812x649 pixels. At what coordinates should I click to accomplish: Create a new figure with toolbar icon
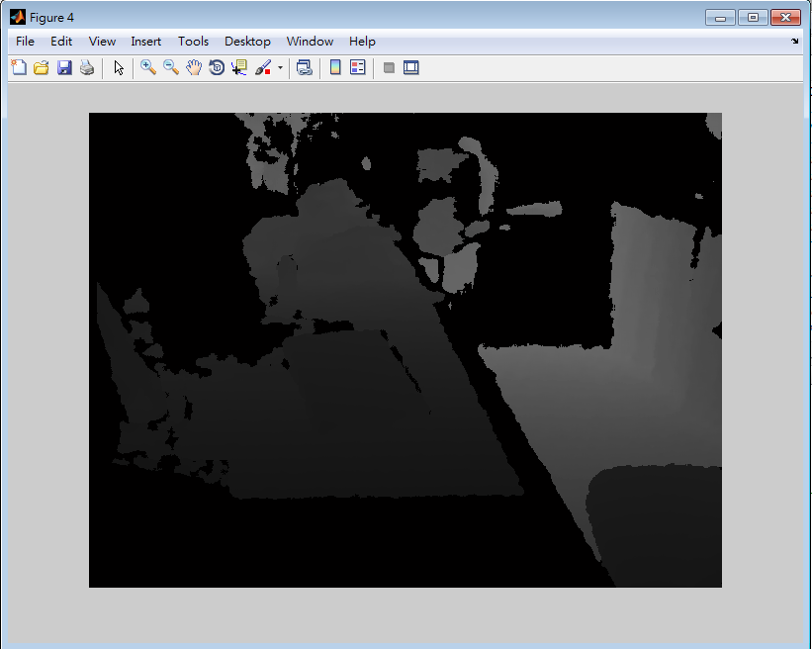coord(19,67)
